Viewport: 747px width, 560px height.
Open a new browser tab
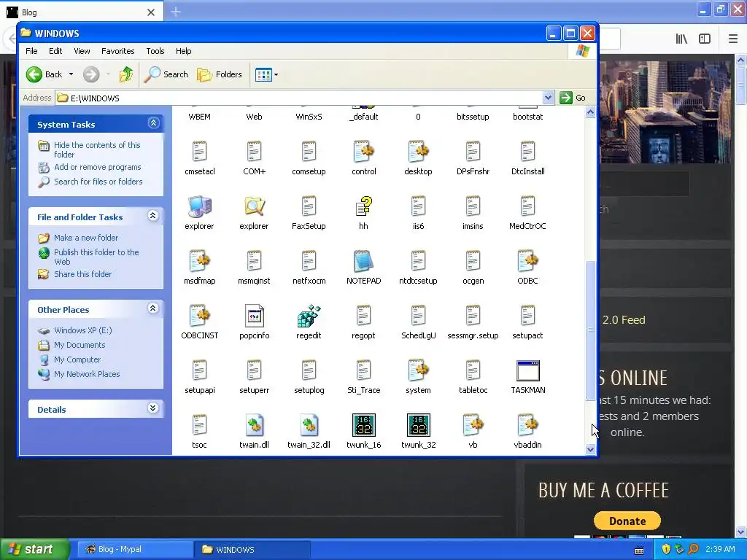pos(176,12)
